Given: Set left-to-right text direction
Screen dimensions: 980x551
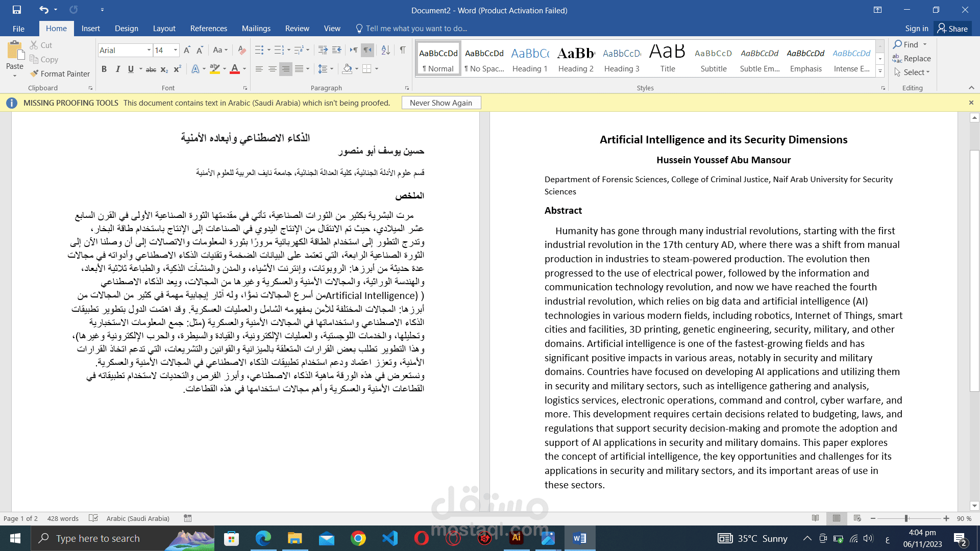Looking at the screenshot, I should [x=354, y=50].
